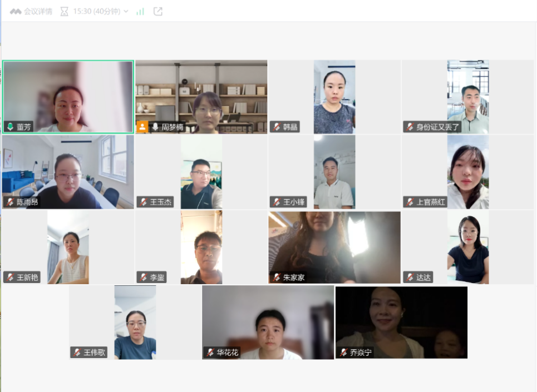Click the orange host badge beside 周梦楠

(142, 127)
